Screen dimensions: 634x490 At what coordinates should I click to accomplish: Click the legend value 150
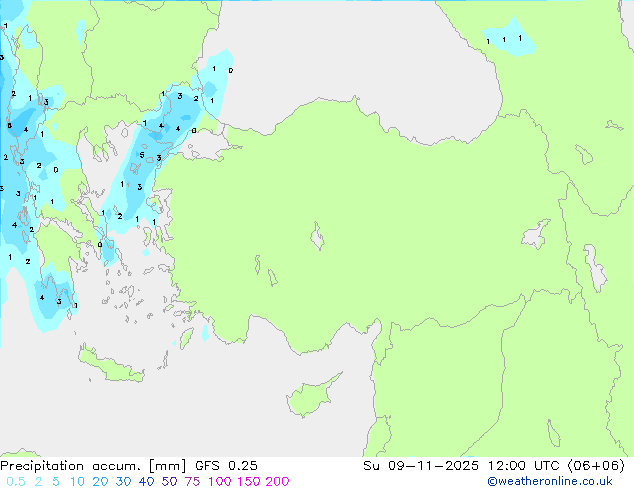[x=248, y=482]
